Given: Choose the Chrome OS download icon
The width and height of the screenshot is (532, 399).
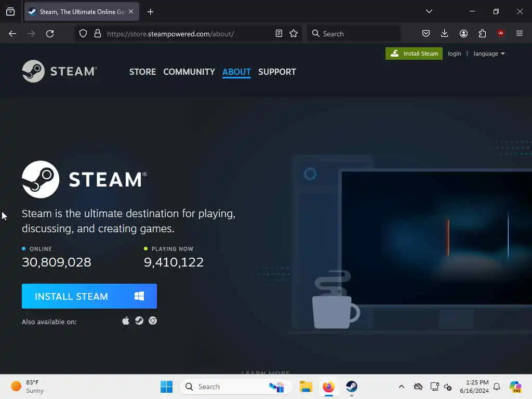Looking at the screenshot, I should (x=153, y=321).
